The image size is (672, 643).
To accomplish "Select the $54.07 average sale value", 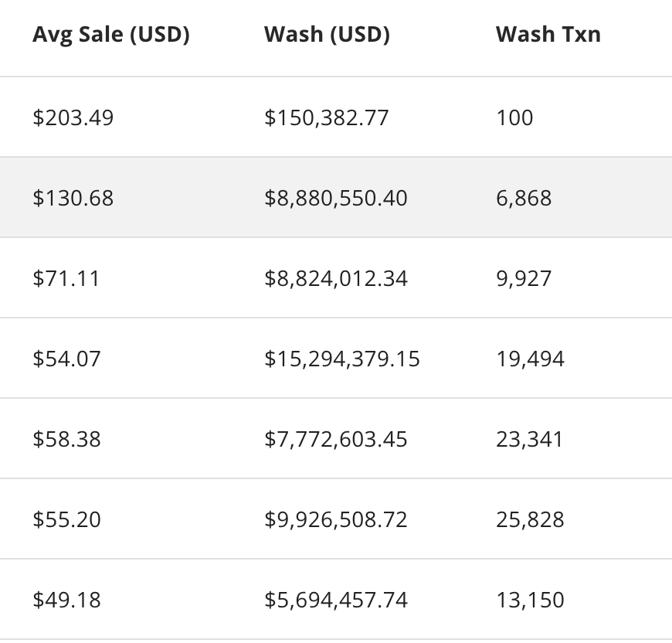I will tap(66, 359).
